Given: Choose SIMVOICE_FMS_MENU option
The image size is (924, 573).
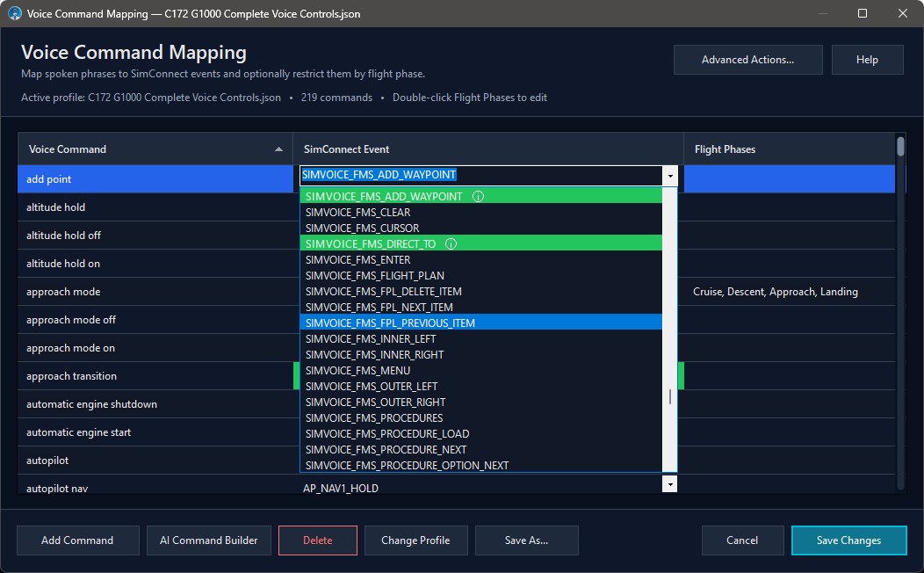Looking at the screenshot, I should pyautogui.click(x=480, y=371).
